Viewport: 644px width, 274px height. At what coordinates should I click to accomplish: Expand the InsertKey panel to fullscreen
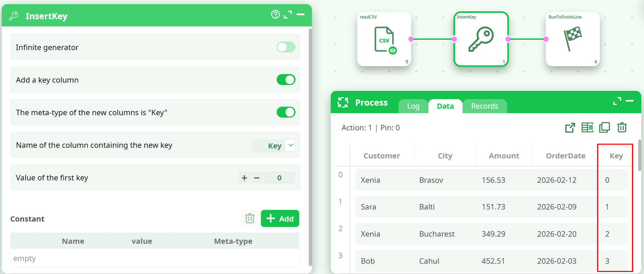click(x=288, y=14)
